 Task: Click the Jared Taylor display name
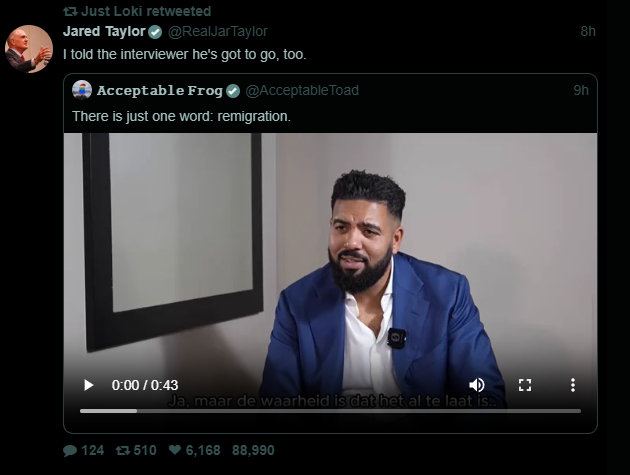pos(103,31)
